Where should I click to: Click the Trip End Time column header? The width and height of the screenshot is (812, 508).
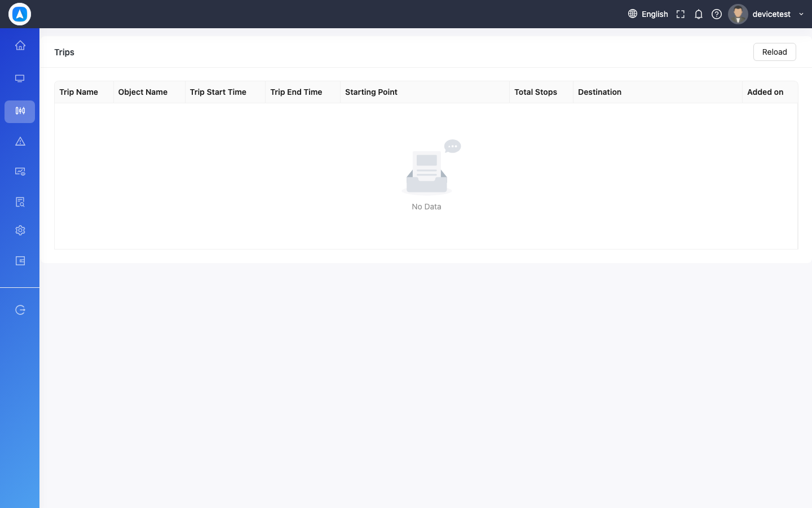(x=303, y=92)
